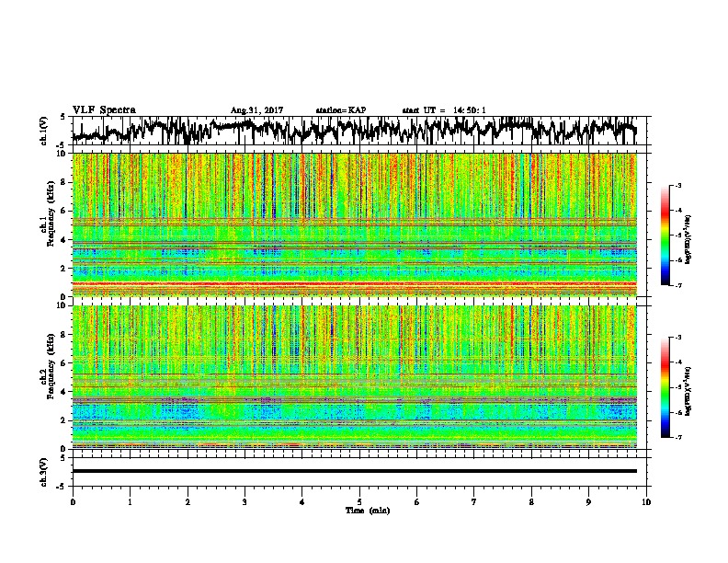
Task: Click the "-3" label on ch.1 colorbar
Action: 678,185
